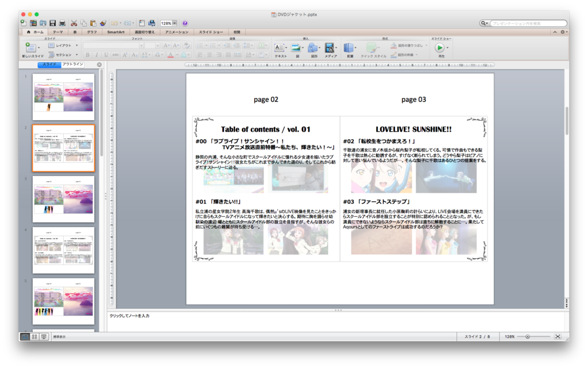Center-align text in paragraph group

[x=210, y=55]
